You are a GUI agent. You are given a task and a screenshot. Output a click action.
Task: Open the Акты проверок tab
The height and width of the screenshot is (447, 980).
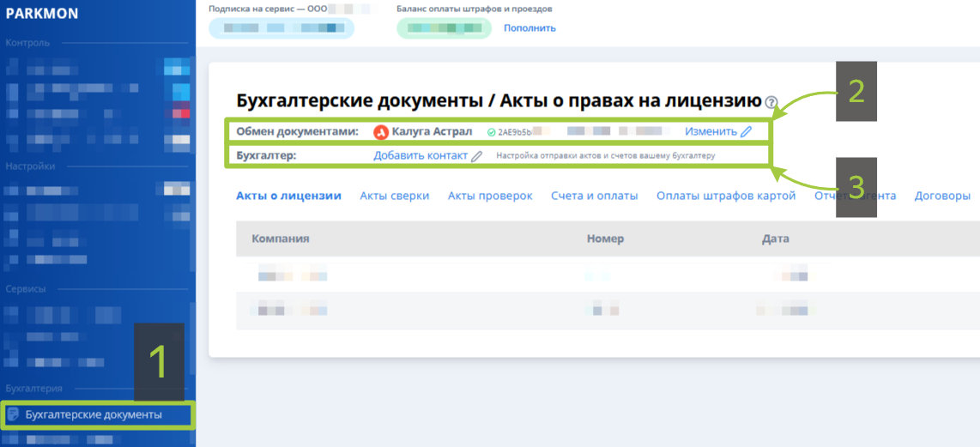[x=490, y=196]
